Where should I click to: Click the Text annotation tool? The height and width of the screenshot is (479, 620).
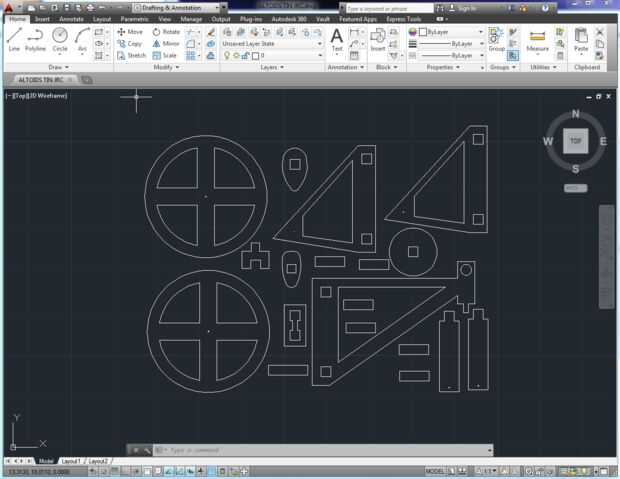[337, 40]
